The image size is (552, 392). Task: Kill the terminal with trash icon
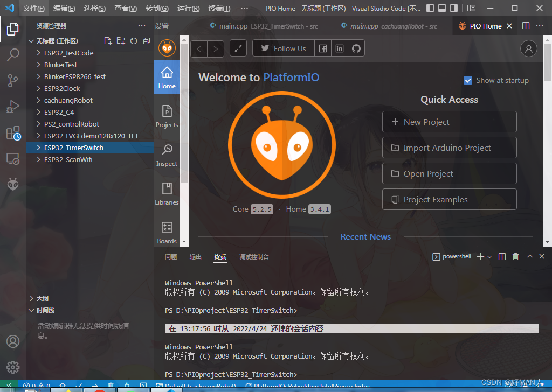515,257
